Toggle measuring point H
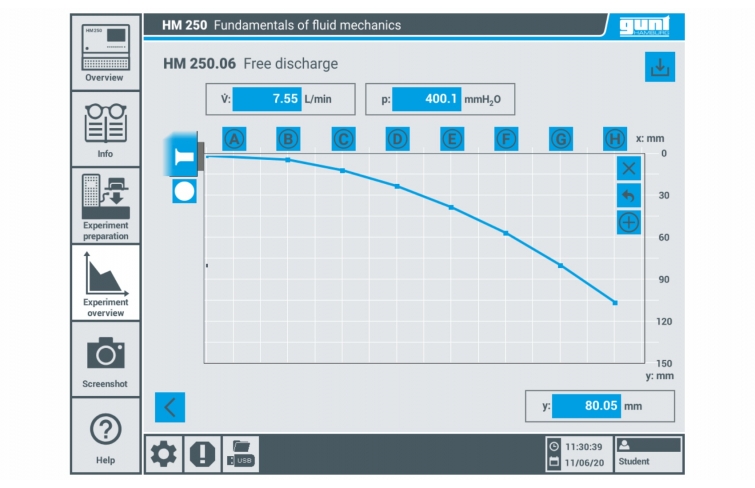 tap(614, 139)
